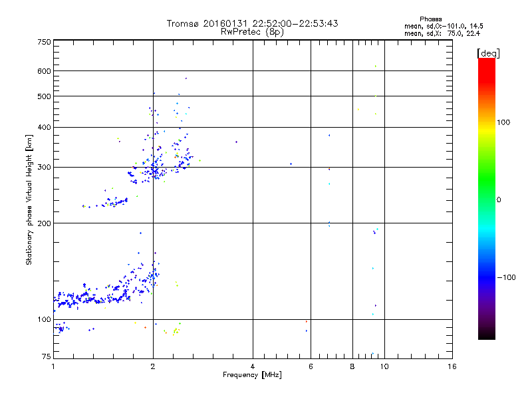
Task: Click the y-axis tick label '750'
Action: click(x=44, y=42)
